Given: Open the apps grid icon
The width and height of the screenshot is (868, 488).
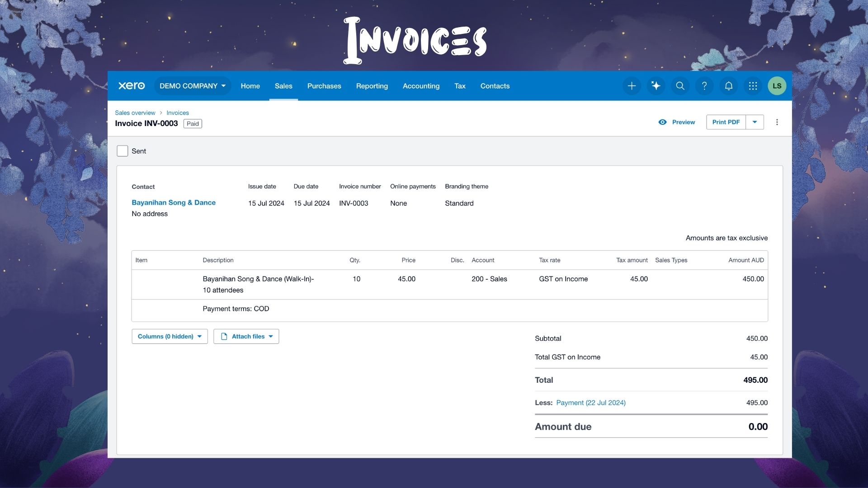Looking at the screenshot, I should point(753,86).
